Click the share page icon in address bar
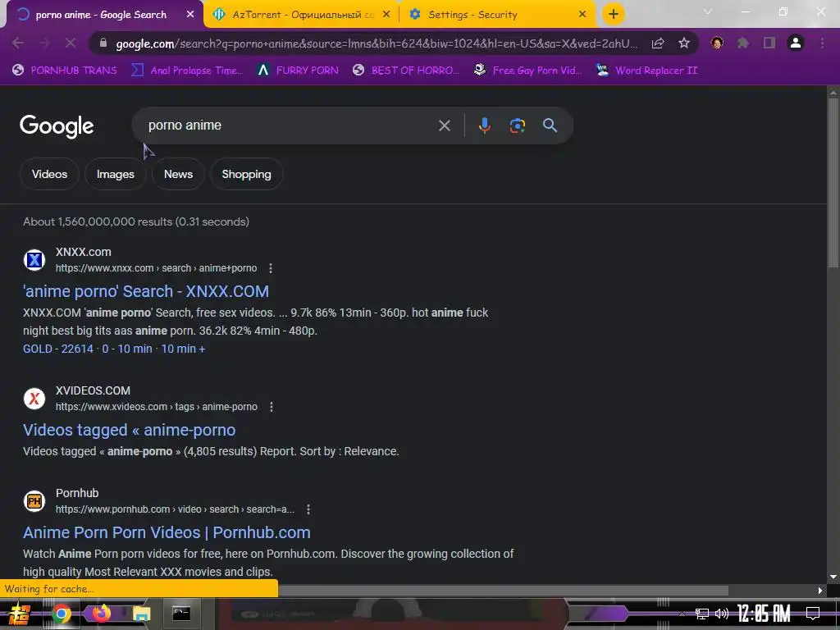Screen dimensions: 840x630 pos(658,43)
